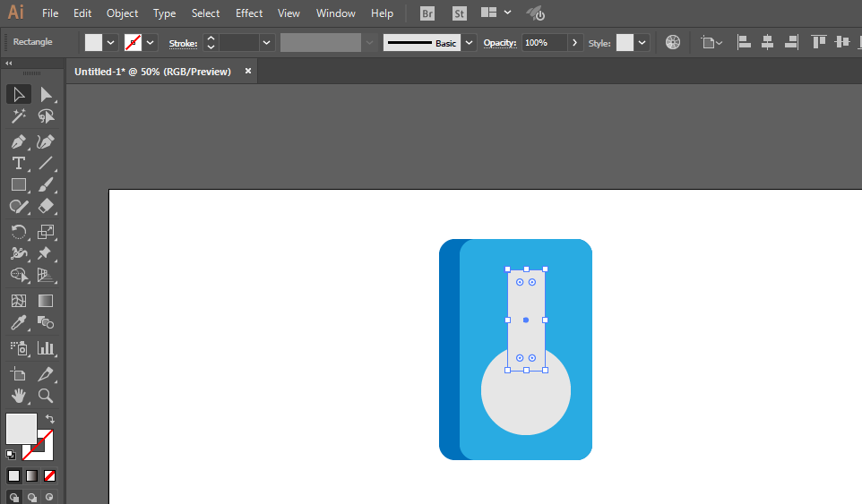
Task: Choose the Mesh tool
Action: [x=19, y=301]
